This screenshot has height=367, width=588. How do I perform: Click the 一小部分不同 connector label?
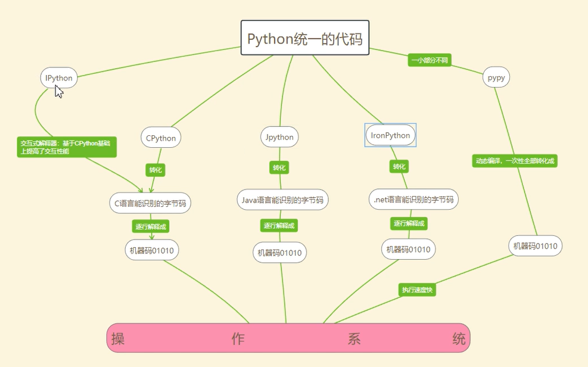(x=430, y=60)
